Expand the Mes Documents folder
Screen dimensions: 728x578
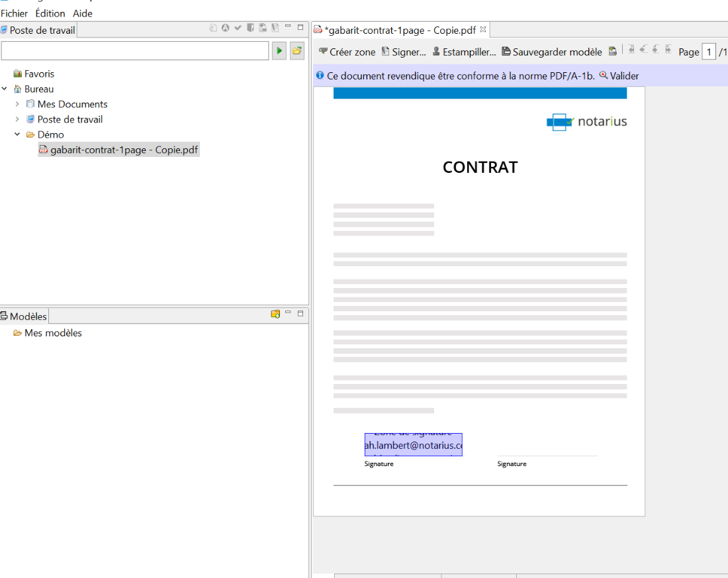pos(17,104)
